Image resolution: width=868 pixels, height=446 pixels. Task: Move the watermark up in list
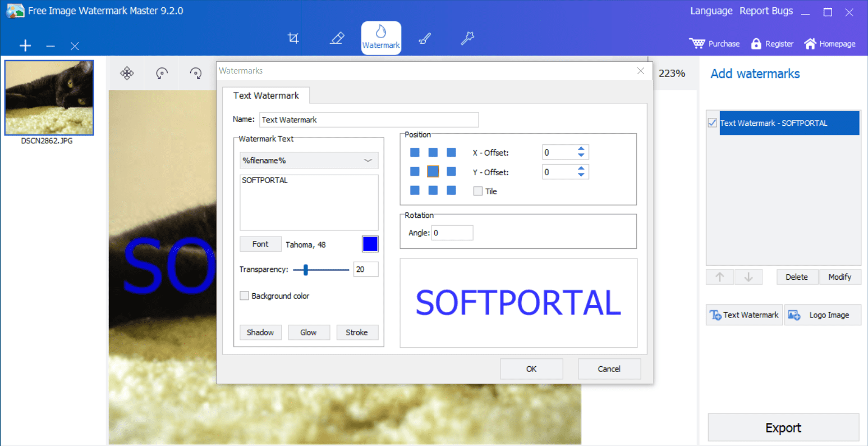(x=720, y=277)
